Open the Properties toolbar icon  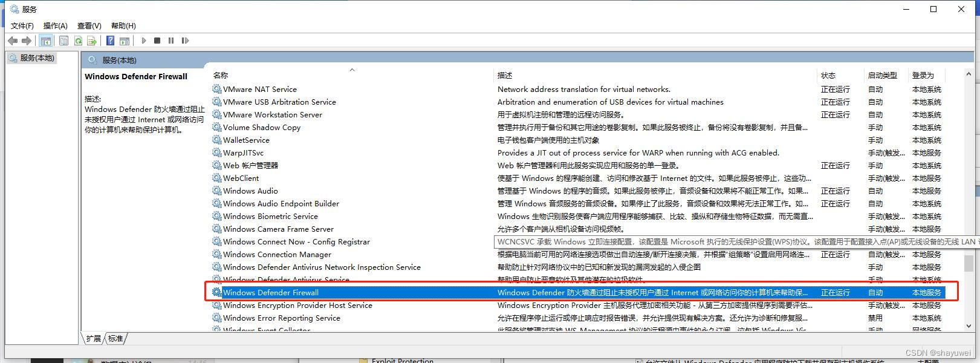pos(63,41)
